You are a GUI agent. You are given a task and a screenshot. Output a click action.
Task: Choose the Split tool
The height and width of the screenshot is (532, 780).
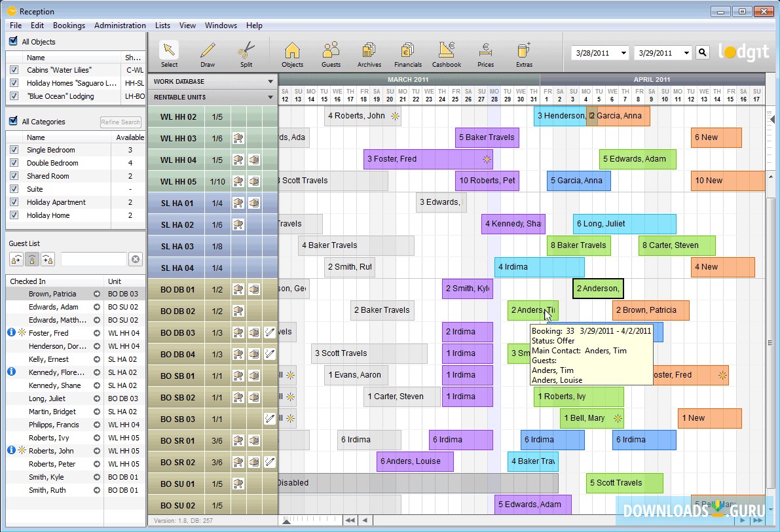click(x=246, y=52)
